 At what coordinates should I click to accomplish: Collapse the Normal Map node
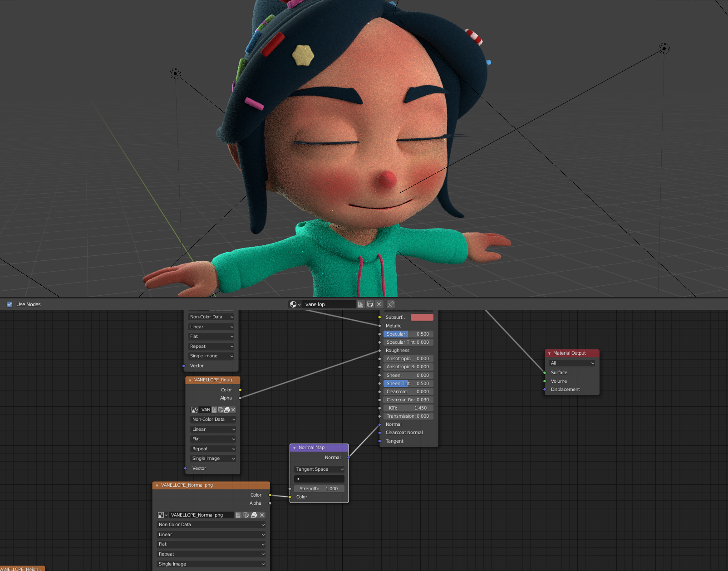click(x=294, y=448)
